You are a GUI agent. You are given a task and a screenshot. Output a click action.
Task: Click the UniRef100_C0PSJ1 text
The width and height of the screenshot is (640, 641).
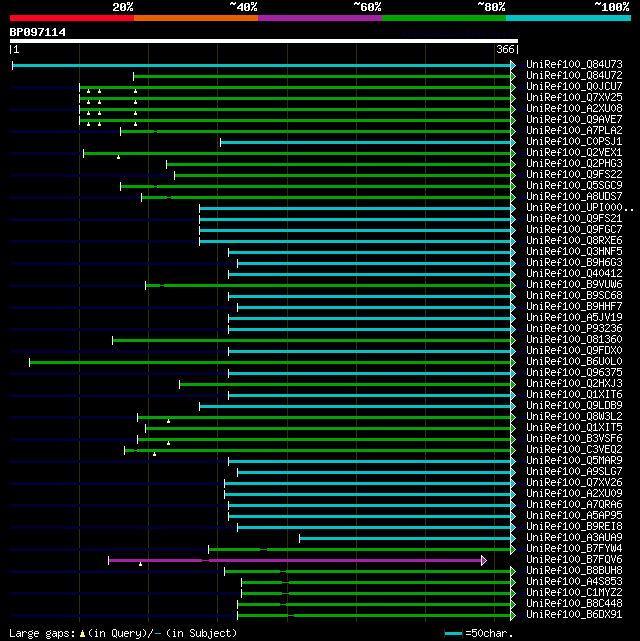click(x=574, y=142)
